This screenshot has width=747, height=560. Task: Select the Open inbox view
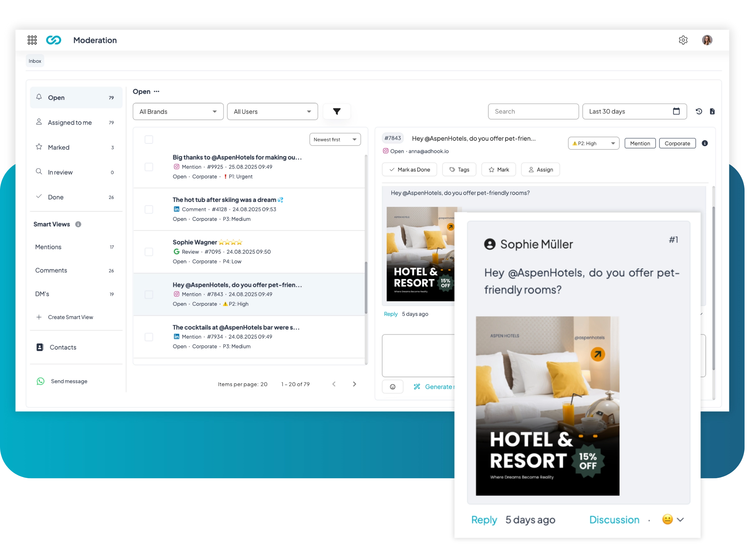tap(76, 98)
